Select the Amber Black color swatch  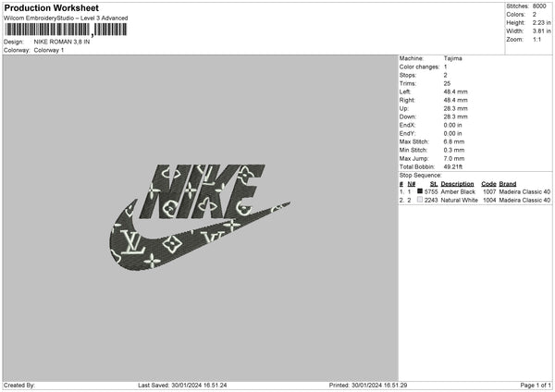tap(420, 191)
